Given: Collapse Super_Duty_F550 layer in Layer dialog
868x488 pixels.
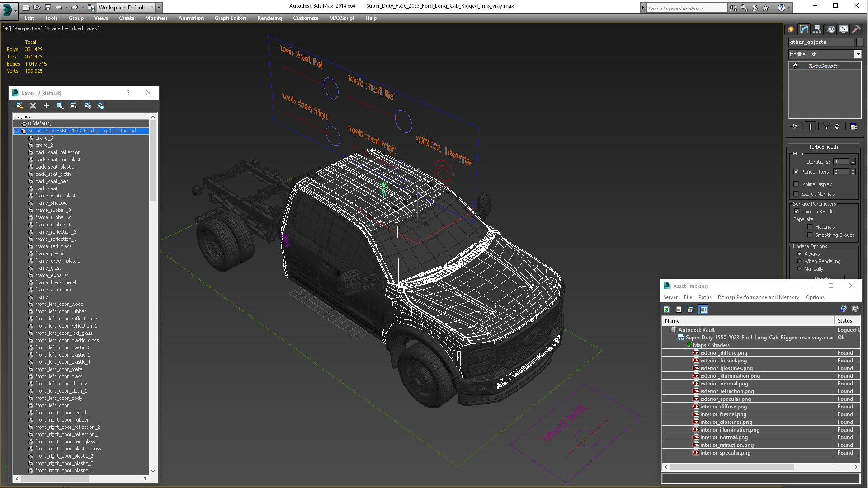Looking at the screenshot, I should point(17,131).
